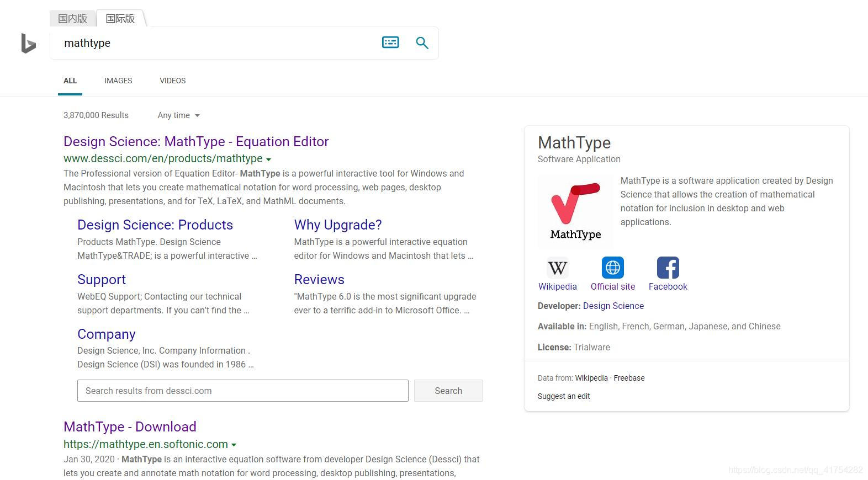The height and width of the screenshot is (480, 868).
Task: Open the Any time filter dropdown
Action: (179, 115)
